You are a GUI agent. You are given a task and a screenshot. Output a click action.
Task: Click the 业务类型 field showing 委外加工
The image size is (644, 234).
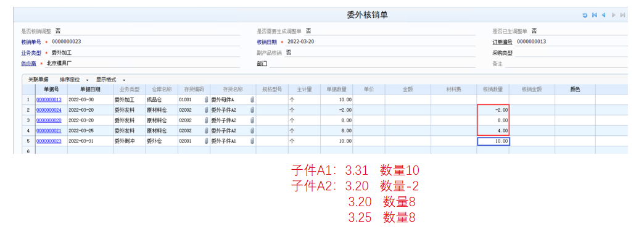145,52
